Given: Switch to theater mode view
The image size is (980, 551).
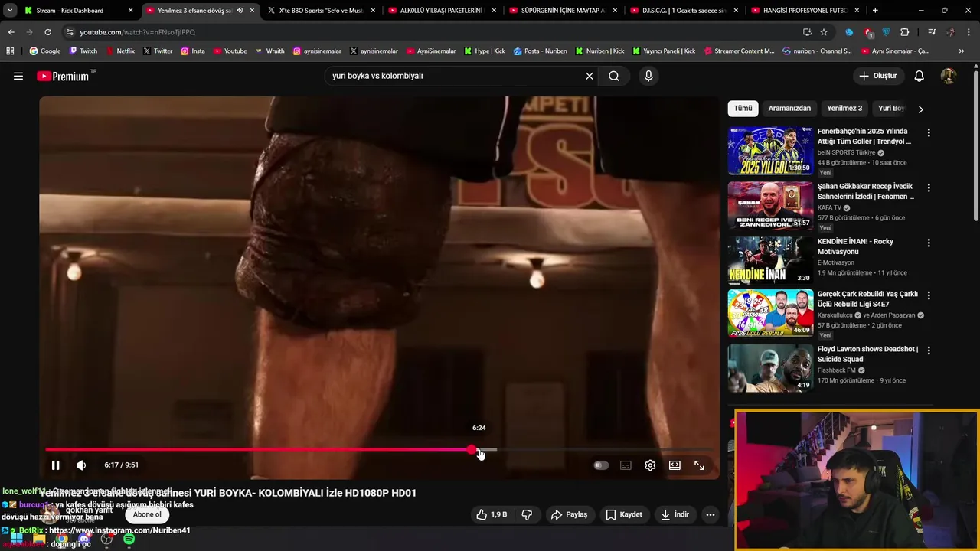Looking at the screenshot, I should pyautogui.click(x=675, y=465).
